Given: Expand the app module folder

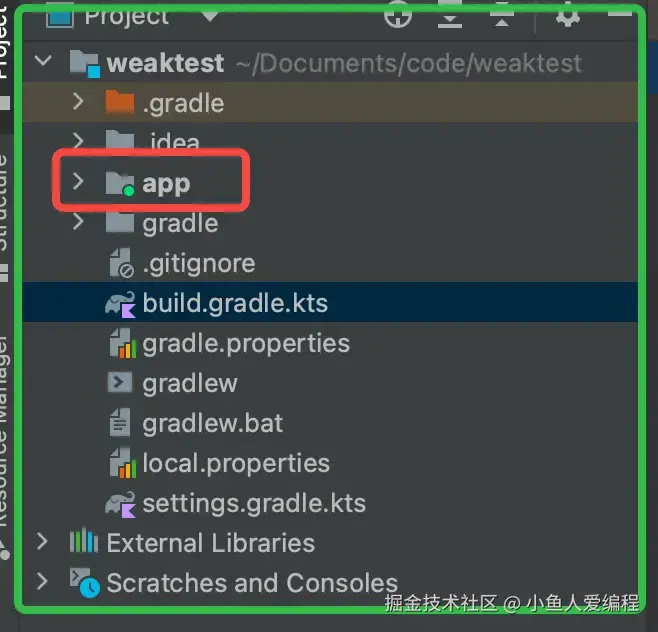Looking at the screenshot, I should point(79,182).
